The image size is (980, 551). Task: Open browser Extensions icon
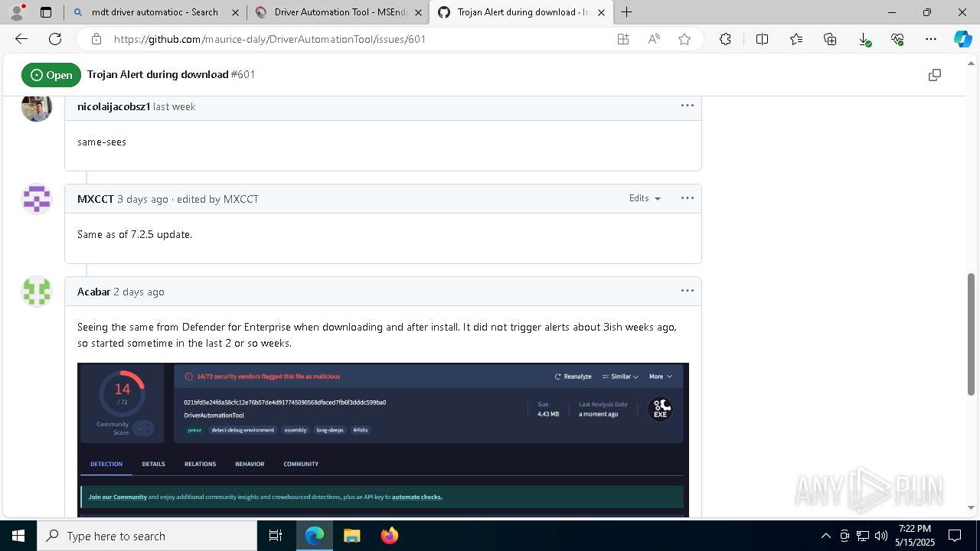point(725,39)
